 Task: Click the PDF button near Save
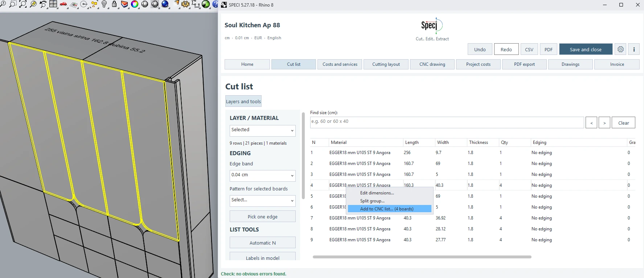pos(548,49)
